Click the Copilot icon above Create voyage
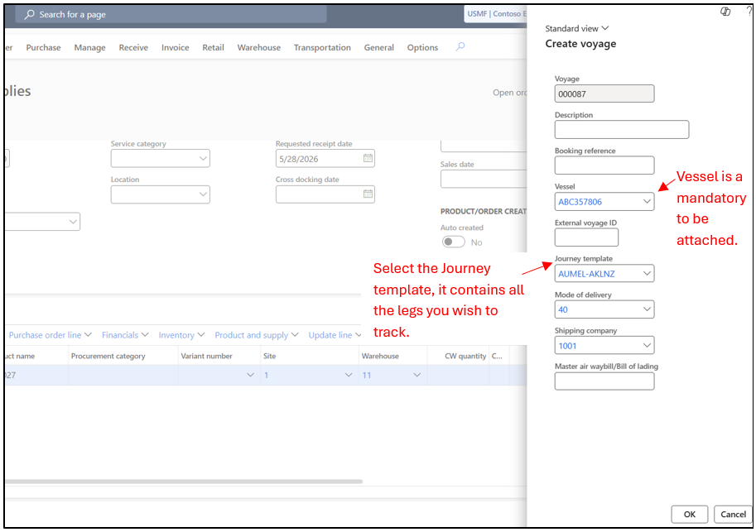 (725, 12)
